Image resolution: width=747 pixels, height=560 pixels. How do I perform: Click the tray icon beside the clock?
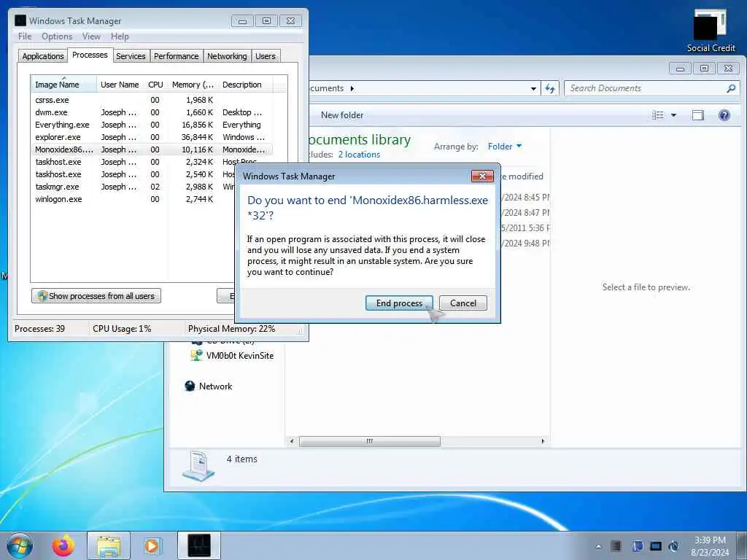[673, 545]
